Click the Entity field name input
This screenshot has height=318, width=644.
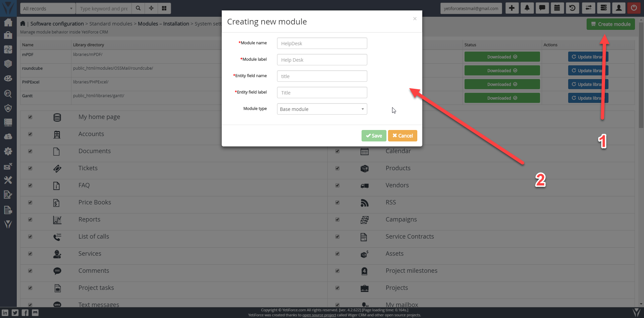tap(322, 76)
